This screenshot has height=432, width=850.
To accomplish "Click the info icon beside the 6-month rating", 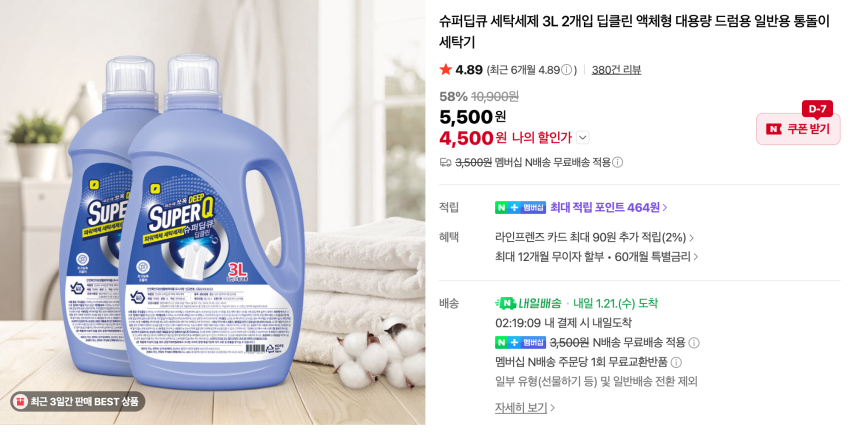I will 566,70.
